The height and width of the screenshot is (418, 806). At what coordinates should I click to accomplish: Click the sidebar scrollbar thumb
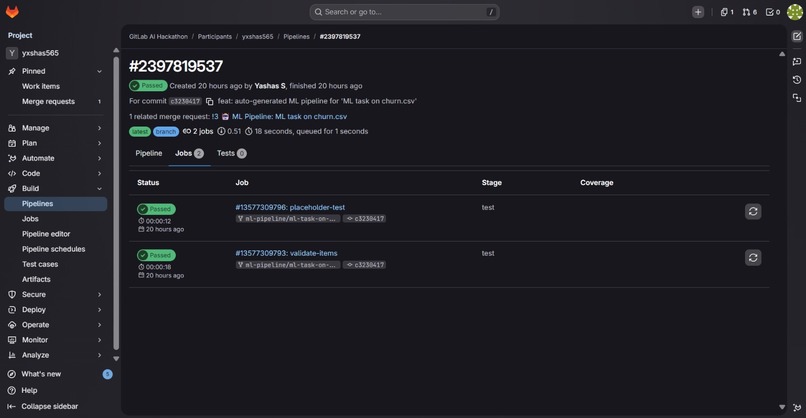116,203
